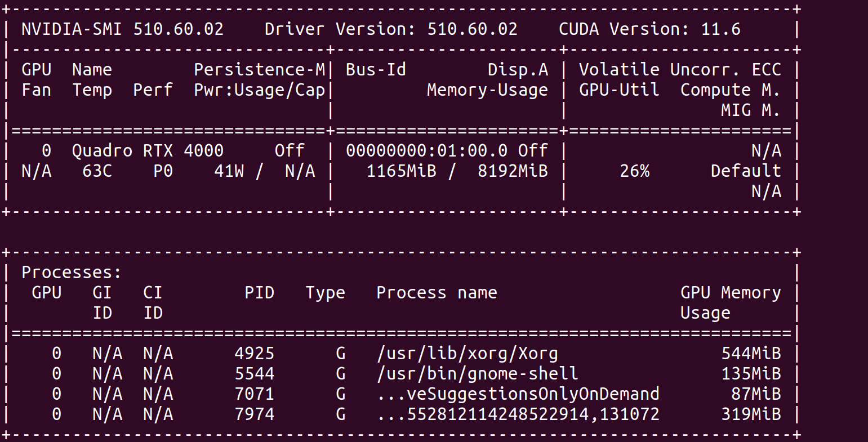This screenshot has width=868, height=442.
Task: Select the Persistence-M Off status
Action: click(289, 150)
